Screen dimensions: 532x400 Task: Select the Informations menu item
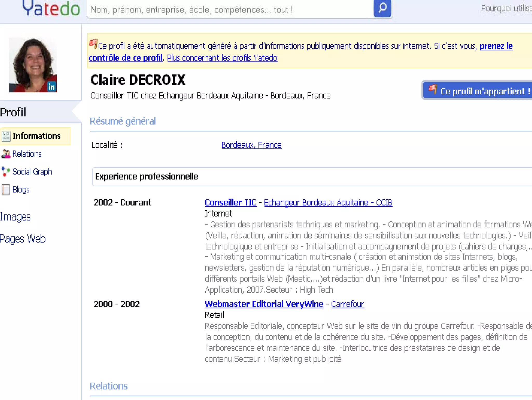pos(35,136)
